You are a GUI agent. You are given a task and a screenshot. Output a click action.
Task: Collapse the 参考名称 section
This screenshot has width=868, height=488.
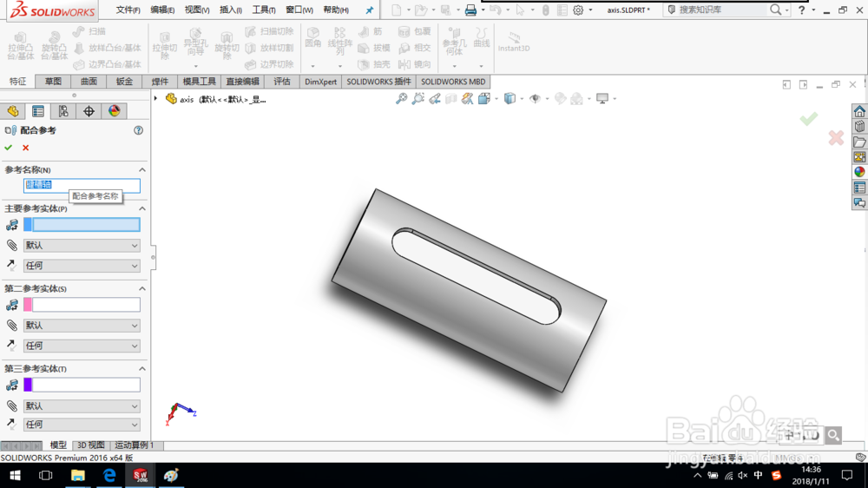click(x=142, y=169)
